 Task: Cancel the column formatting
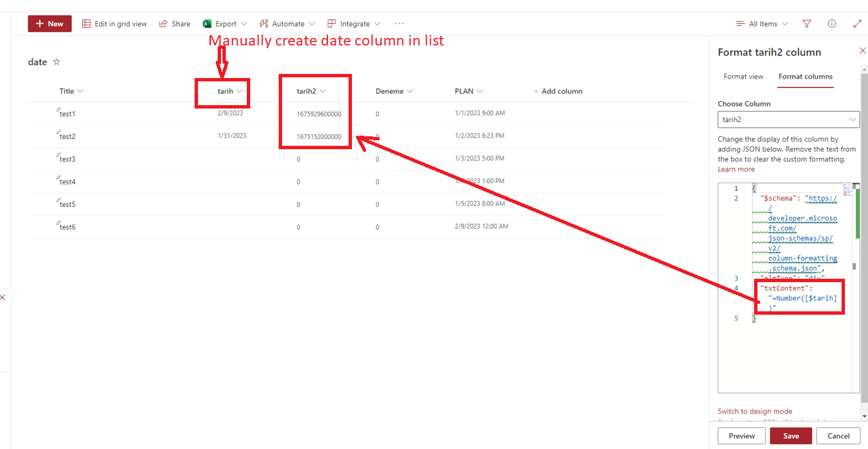click(x=838, y=435)
